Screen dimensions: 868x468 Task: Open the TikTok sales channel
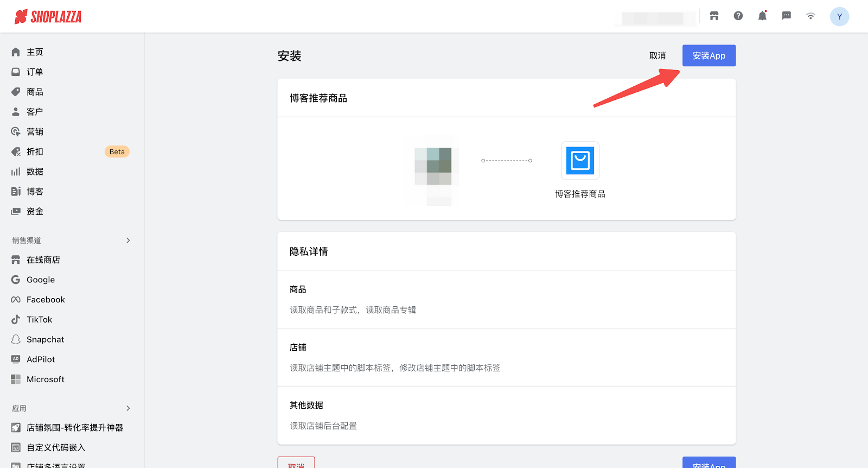tap(39, 320)
